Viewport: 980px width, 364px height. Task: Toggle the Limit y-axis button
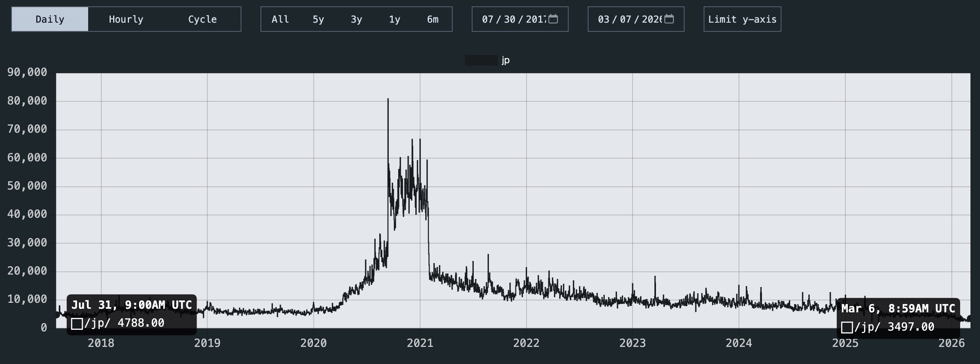click(x=742, y=19)
